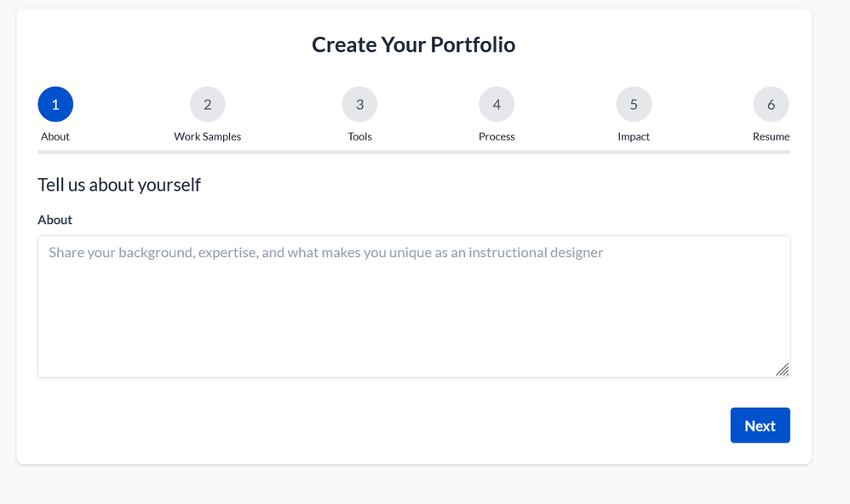This screenshot has height=504, width=850.
Task: Click the "Tell us about yourself" heading
Action: coord(119,185)
